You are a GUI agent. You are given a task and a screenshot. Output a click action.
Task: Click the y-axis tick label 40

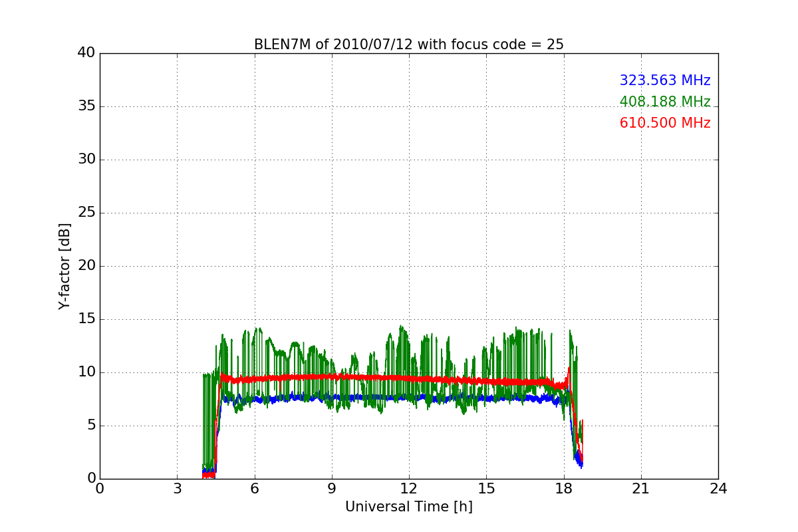point(86,53)
